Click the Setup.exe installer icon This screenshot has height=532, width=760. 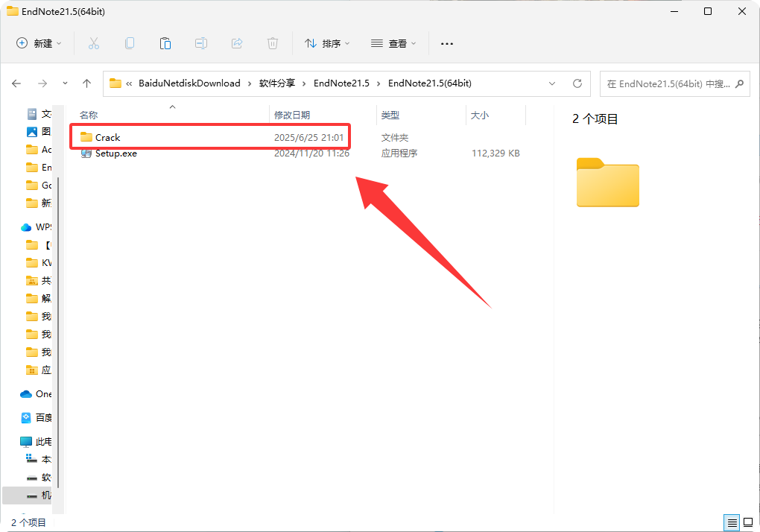pos(86,153)
